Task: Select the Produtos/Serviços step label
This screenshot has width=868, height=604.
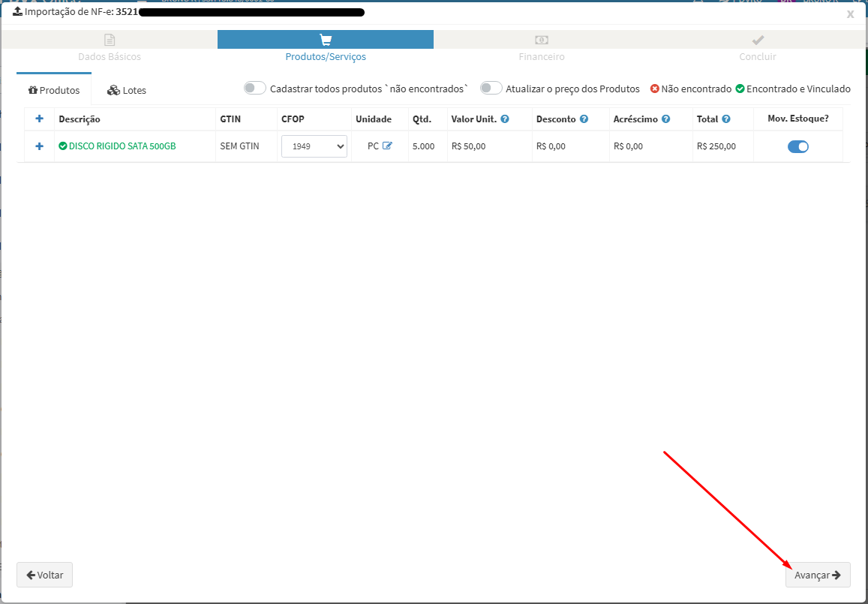Action: point(326,56)
